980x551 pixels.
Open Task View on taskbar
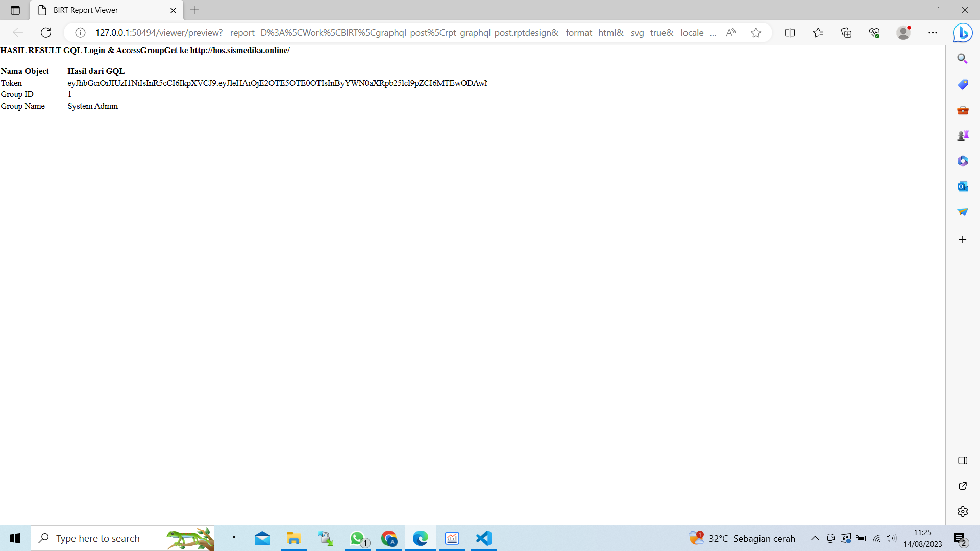click(x=230, y=538)
